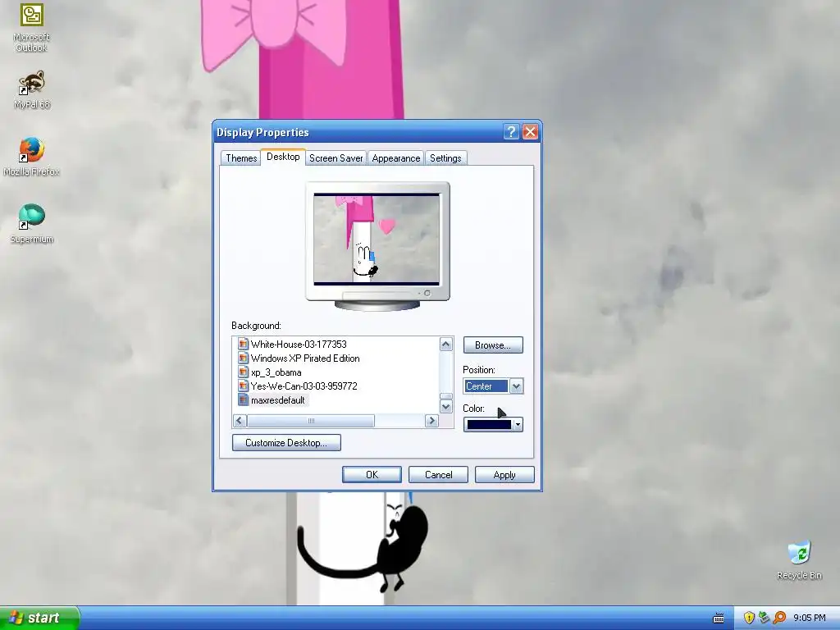Select xp_3_obama background

tap(276, 372)
